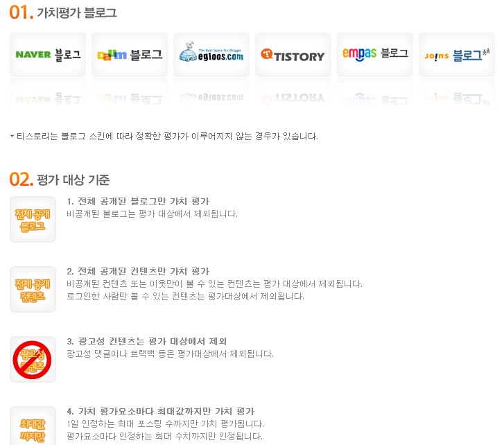This screenshot has height=445, width=504.
Task: Click line 비공개된 컨텐츠 또는 이웃만이 볼 수 있는
Action: (x=214, y=284)
